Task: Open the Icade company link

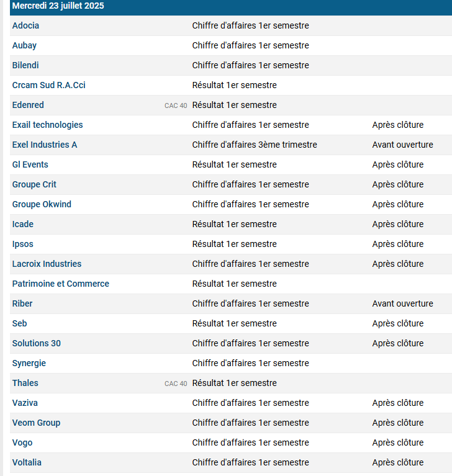Action: [x=23, y=224]
